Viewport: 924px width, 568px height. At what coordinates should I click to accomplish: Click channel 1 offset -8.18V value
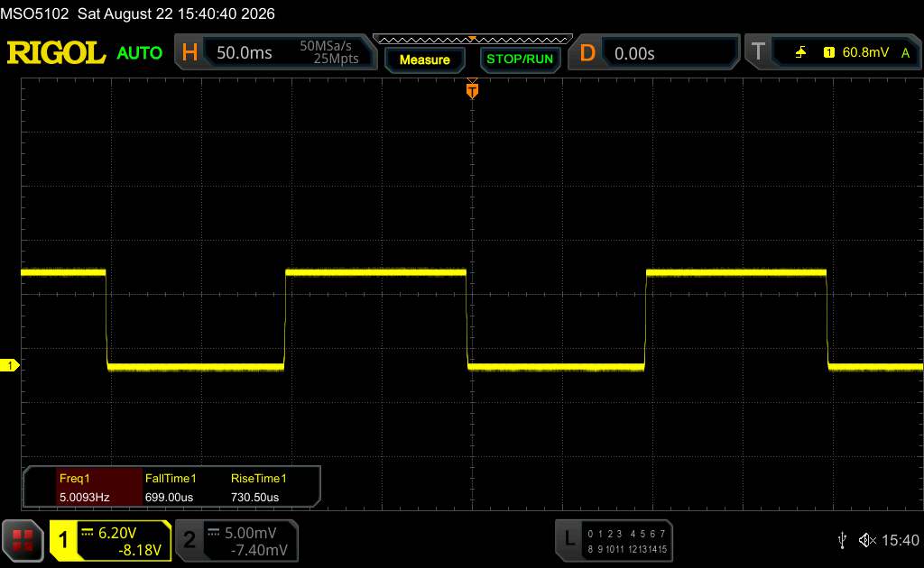140,550
